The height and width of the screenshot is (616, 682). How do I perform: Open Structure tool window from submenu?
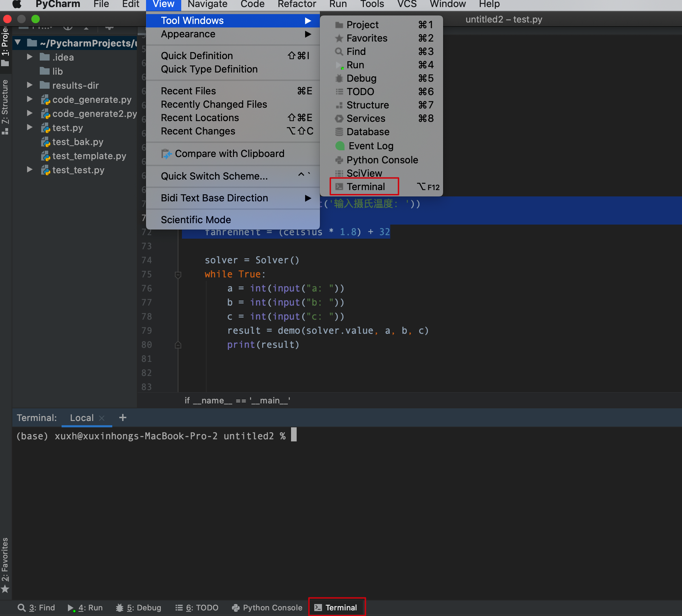(x=381, y=105)
